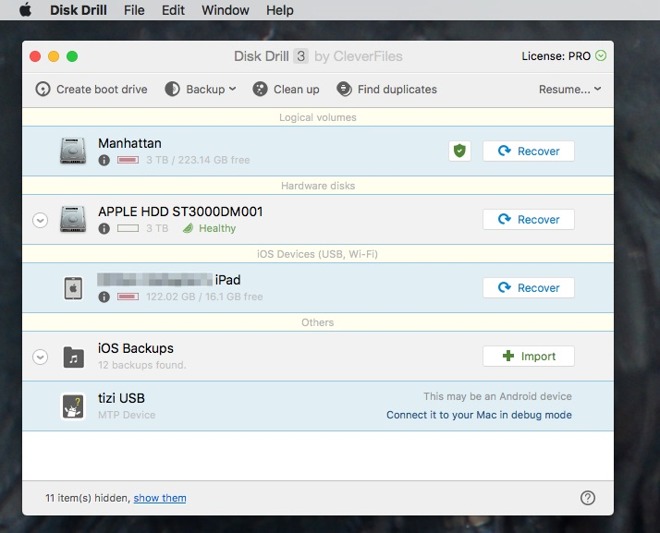Open the Edit menu
Viewport: 660px width, 533px height.
(x=173, y=10)
